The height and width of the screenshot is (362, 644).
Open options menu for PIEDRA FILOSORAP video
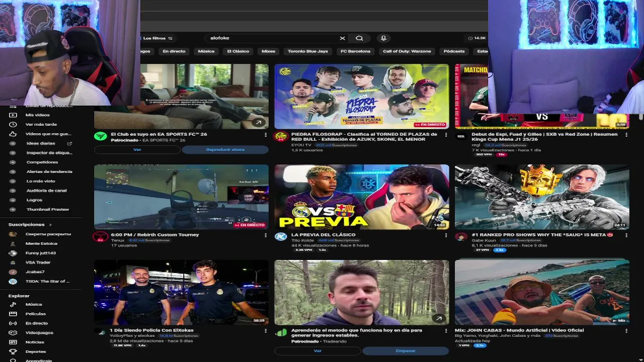446,135
